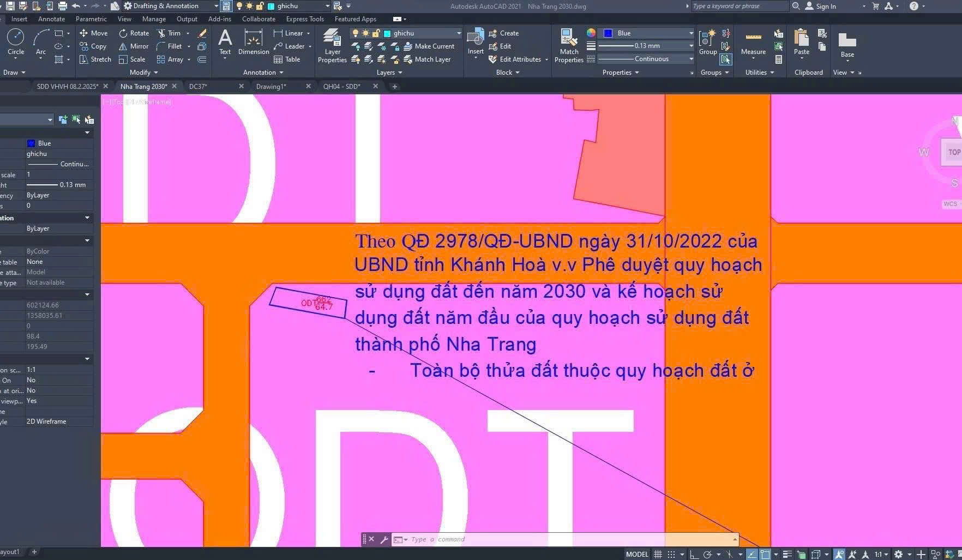Expand the 0.13 mm lineweight dropdown
This screenshot has width=962, height=560.
point(691,46)
